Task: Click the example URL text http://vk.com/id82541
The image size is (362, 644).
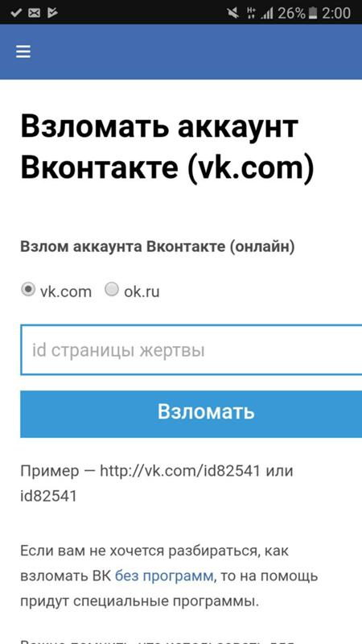Action: pyautogui.click(x=180, y=471)
